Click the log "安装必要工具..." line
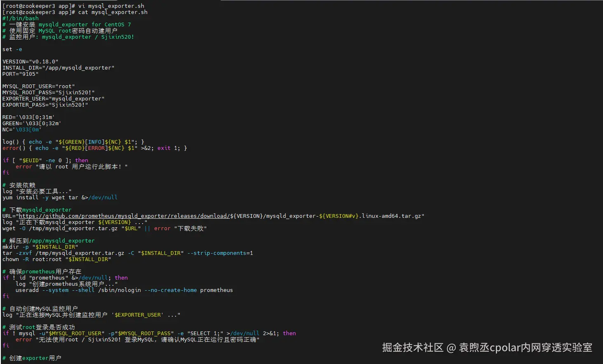This screenshot has width=603, height=364. 37,191
